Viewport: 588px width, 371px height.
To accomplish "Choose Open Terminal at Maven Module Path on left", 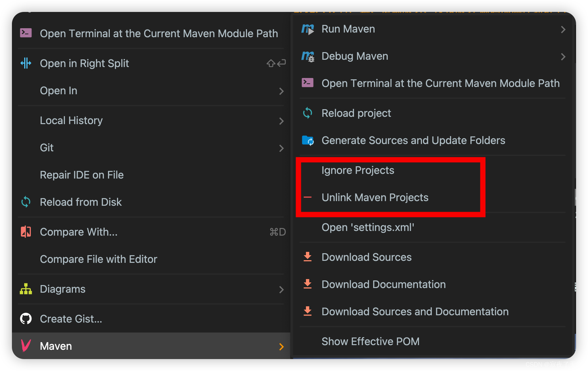I will click(x=151, y=33).
